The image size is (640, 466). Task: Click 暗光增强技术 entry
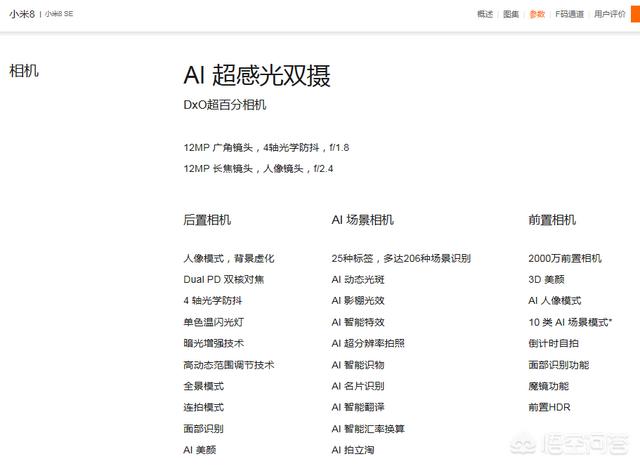[x=213, y=343]
